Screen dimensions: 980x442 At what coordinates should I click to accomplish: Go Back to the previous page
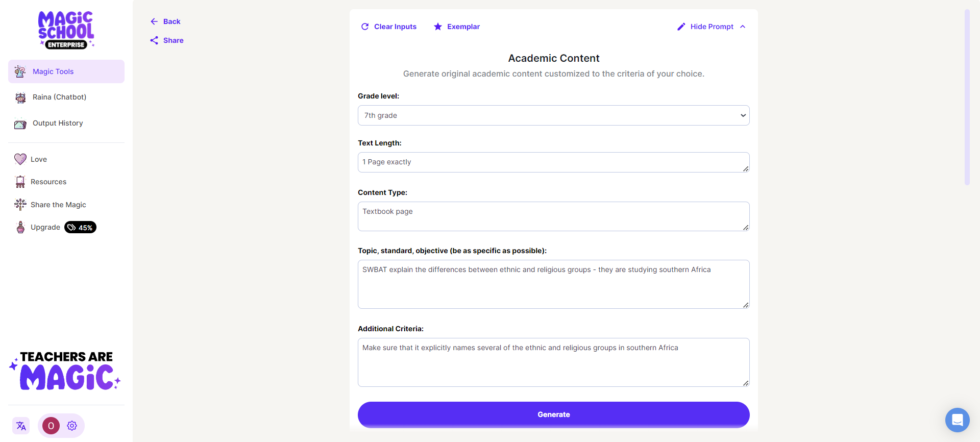[166, 21]
